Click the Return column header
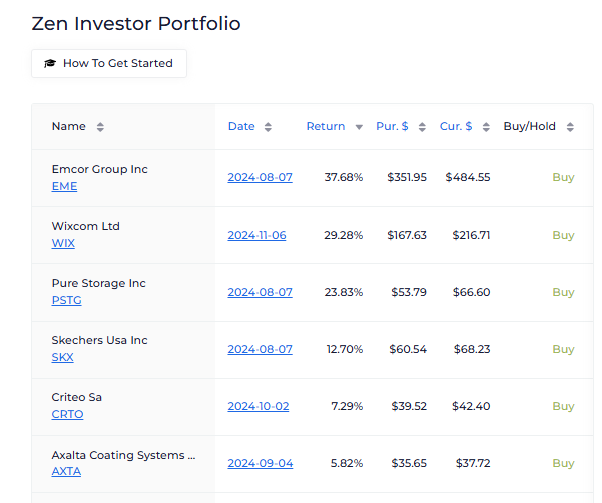The height and width of the screenshot is (503, 602). click(x=326, y=126)
